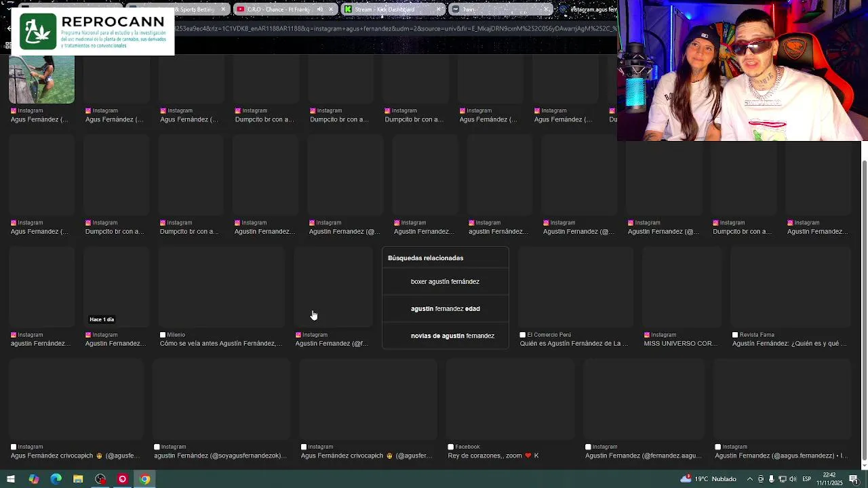Open the Windows Start menu

coord(11,479)
